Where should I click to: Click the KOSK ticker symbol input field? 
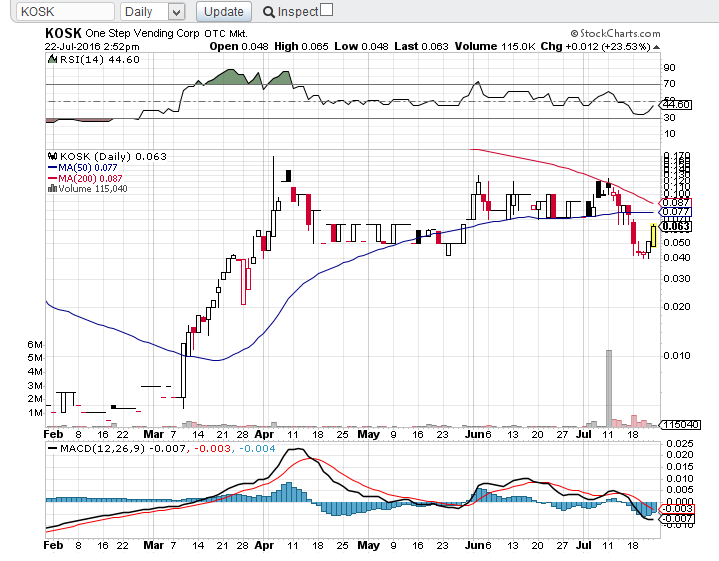65,11
